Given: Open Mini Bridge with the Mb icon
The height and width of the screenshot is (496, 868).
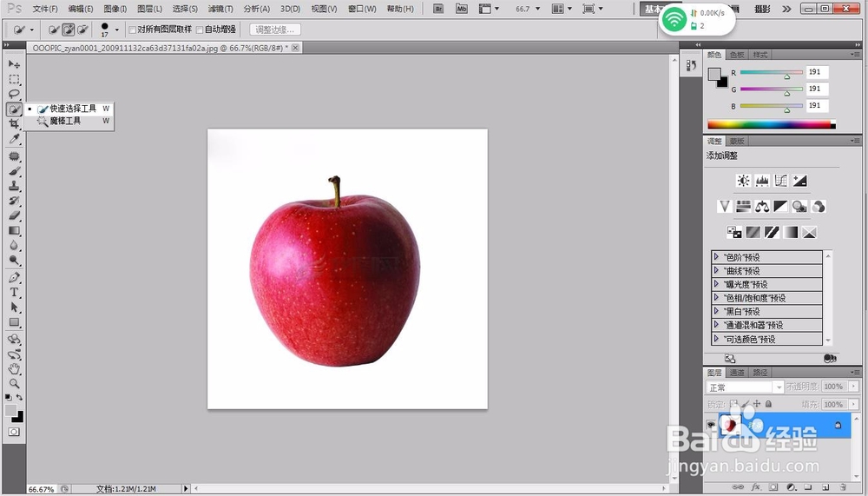Looking at the screenshot, I should click(462, 9).
